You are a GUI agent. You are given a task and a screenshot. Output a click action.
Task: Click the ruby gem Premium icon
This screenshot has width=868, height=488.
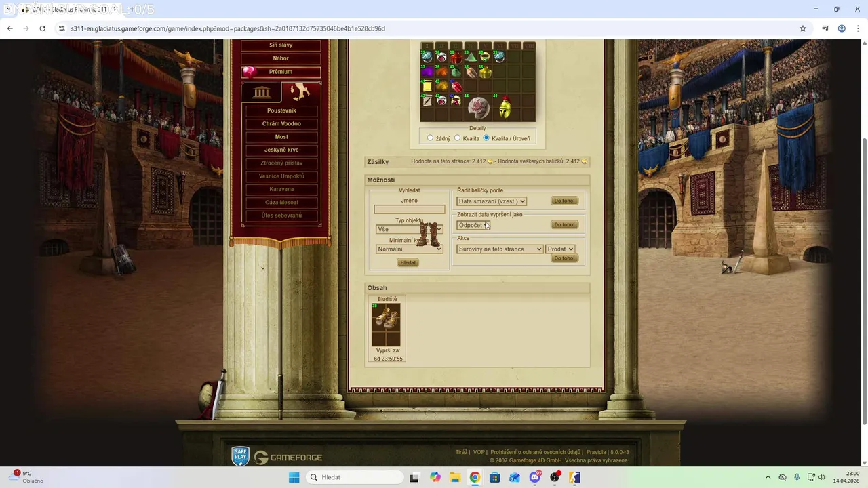250,72
